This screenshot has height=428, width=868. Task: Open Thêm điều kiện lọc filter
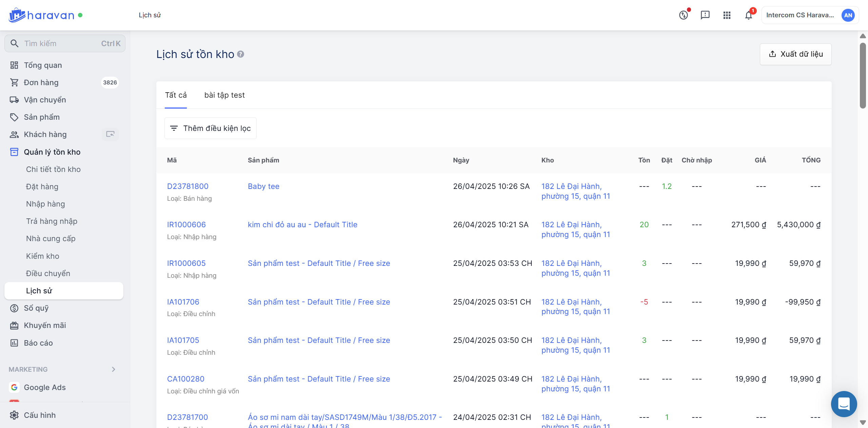click(x=210, y=128)
